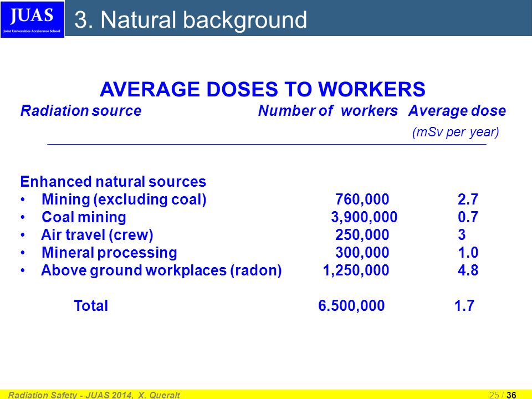Click the value 760,000

click(362, 199)
